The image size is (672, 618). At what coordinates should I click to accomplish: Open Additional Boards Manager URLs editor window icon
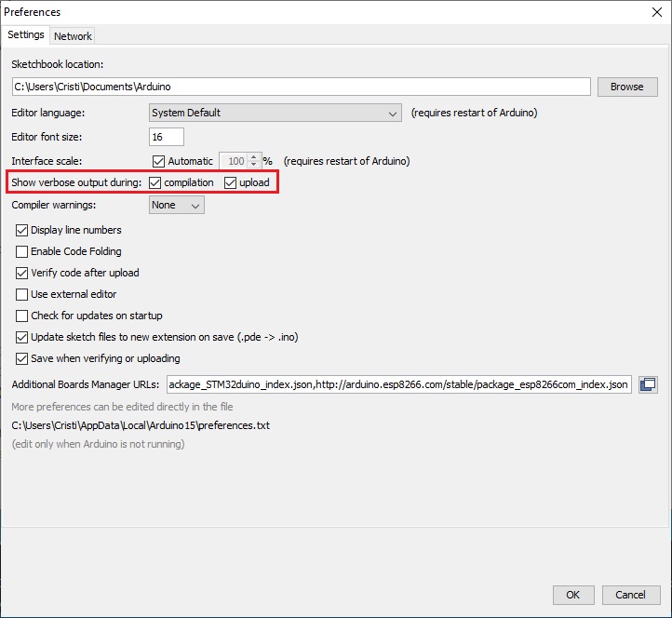coord(648,384)
